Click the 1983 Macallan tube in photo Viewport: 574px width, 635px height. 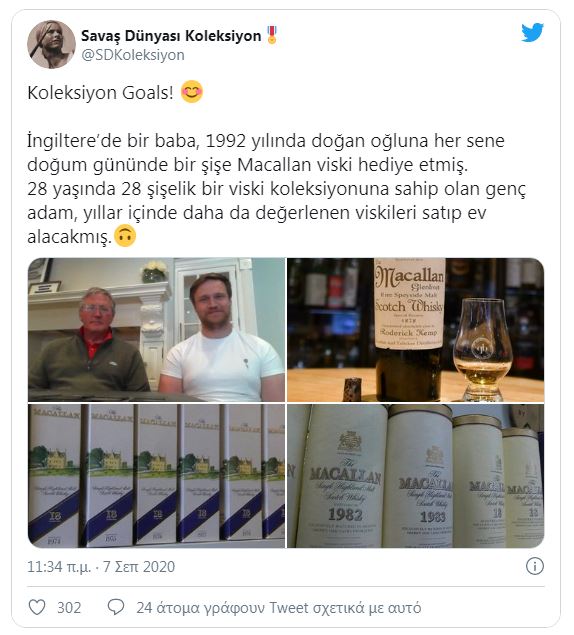point(419,478)
